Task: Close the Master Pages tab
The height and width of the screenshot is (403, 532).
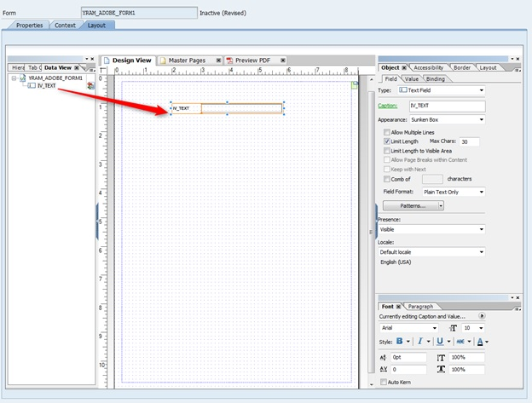Action: point(218,60)
